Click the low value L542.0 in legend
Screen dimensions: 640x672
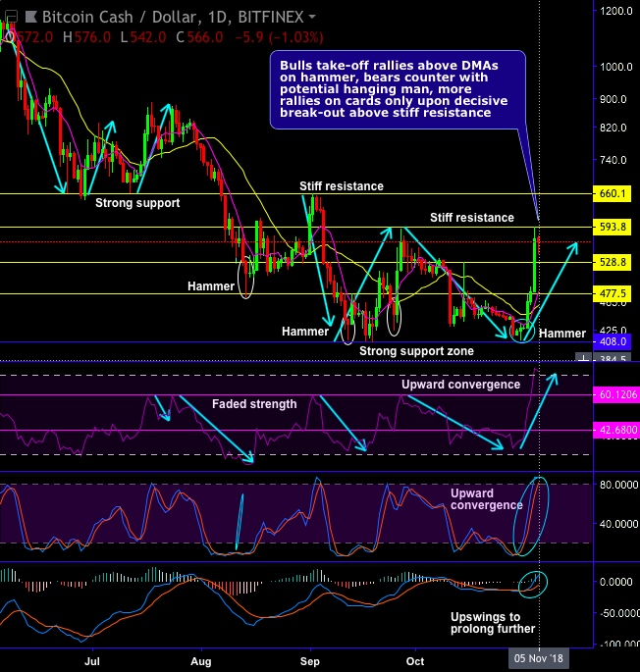(x=143, y=37)
